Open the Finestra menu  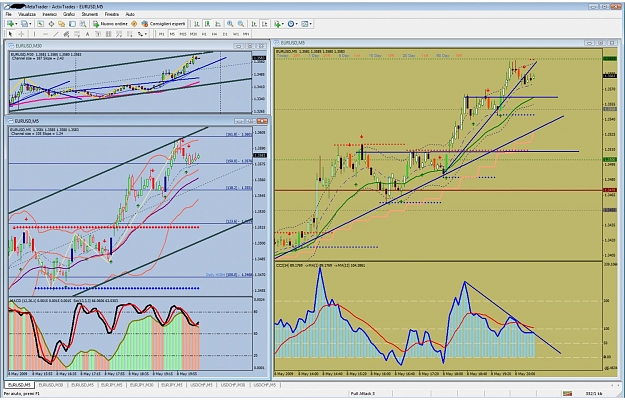pyautogui.click(x=112, y=14)
